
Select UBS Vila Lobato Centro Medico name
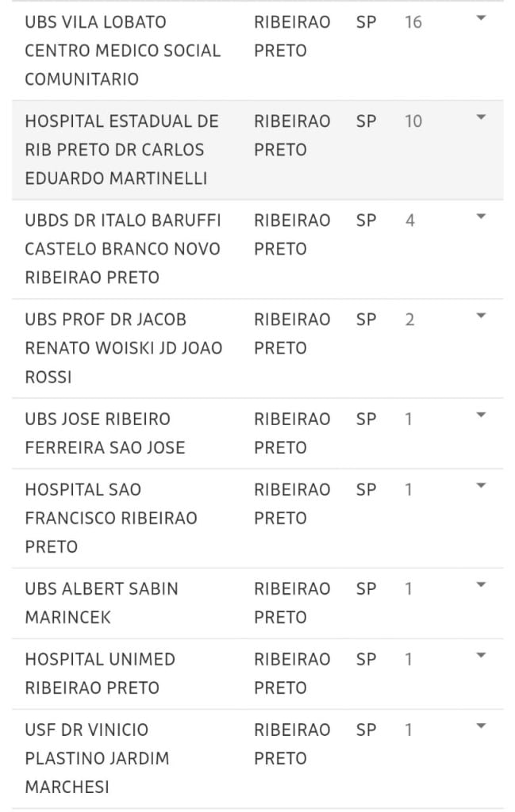pyautogui.click(x=123, y=50)
